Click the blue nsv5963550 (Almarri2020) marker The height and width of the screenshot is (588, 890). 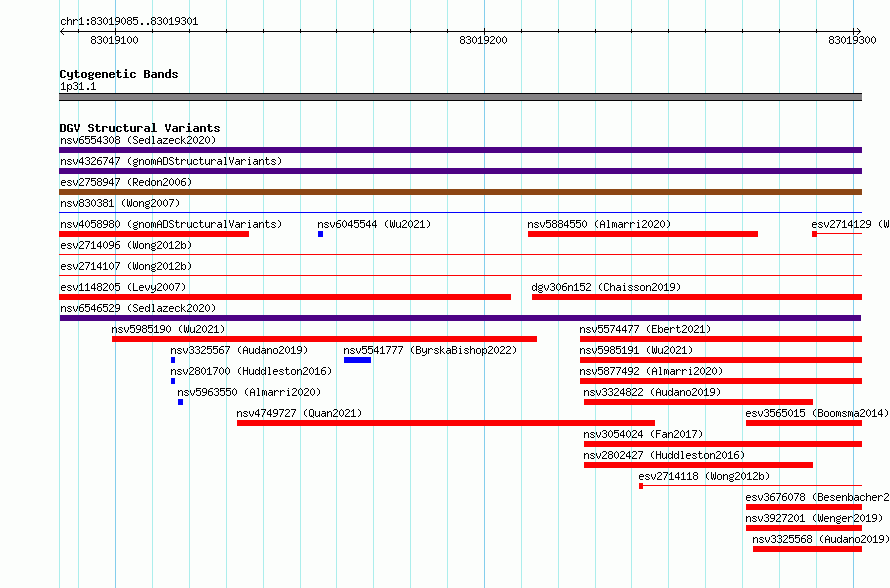pos(180,402)
